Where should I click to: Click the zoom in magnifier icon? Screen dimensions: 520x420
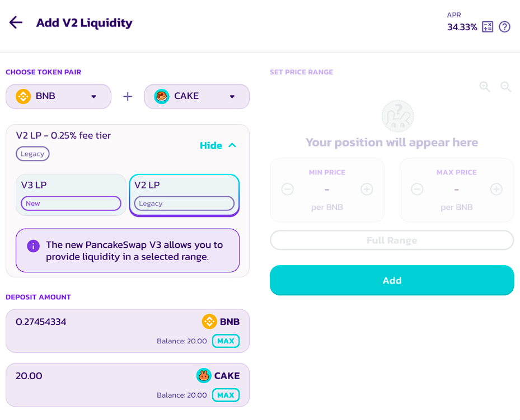(x=485, y=87)
